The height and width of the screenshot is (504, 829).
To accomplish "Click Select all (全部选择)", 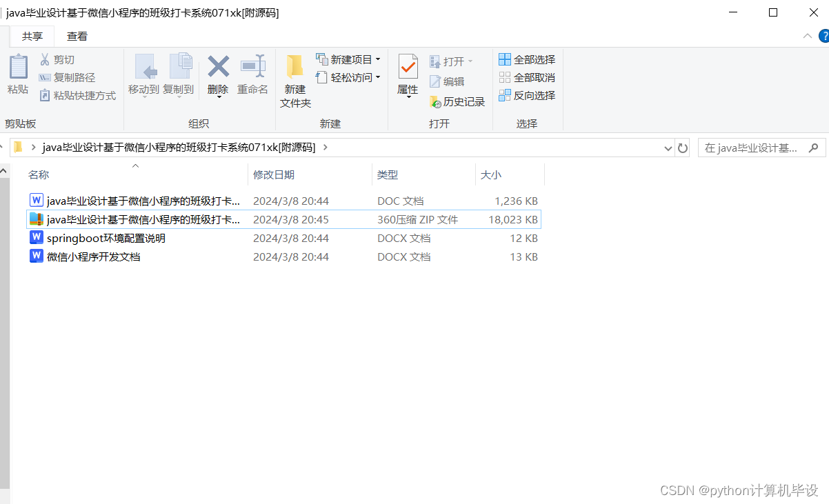I will tap(527, 60).
